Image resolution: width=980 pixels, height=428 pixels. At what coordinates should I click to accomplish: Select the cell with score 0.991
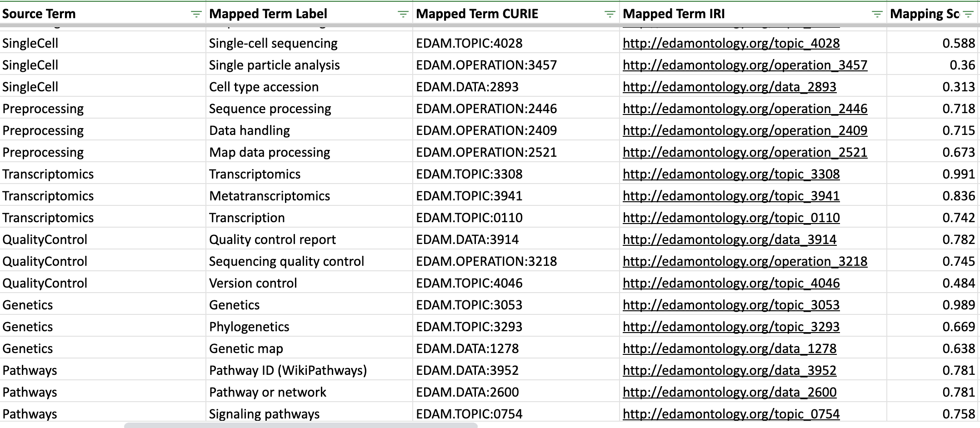click(932, 174)
